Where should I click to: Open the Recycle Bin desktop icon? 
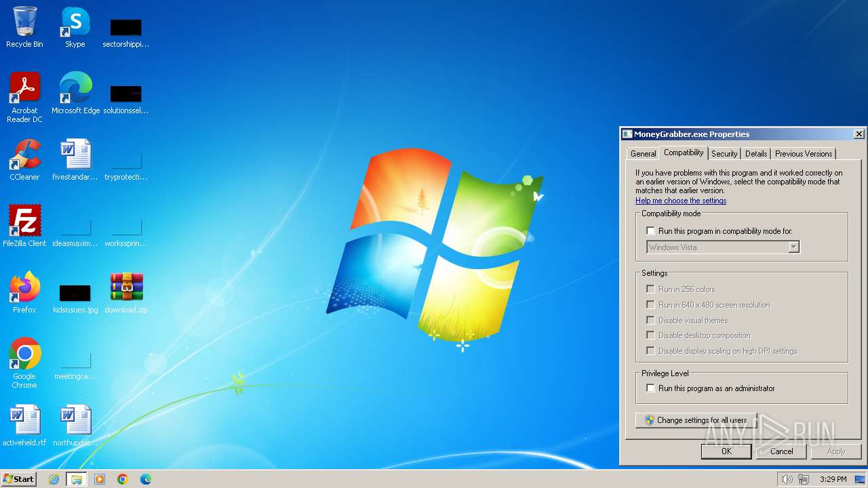coord(24,28)
